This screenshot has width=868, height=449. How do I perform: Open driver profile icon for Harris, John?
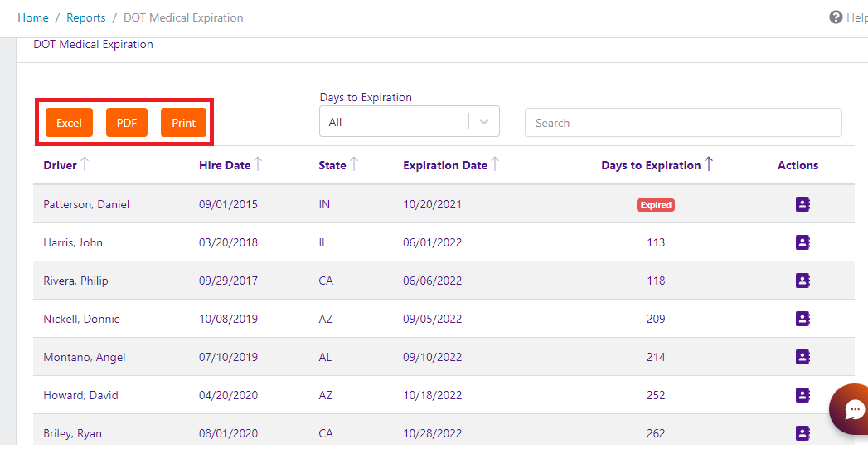coord(802,242)
